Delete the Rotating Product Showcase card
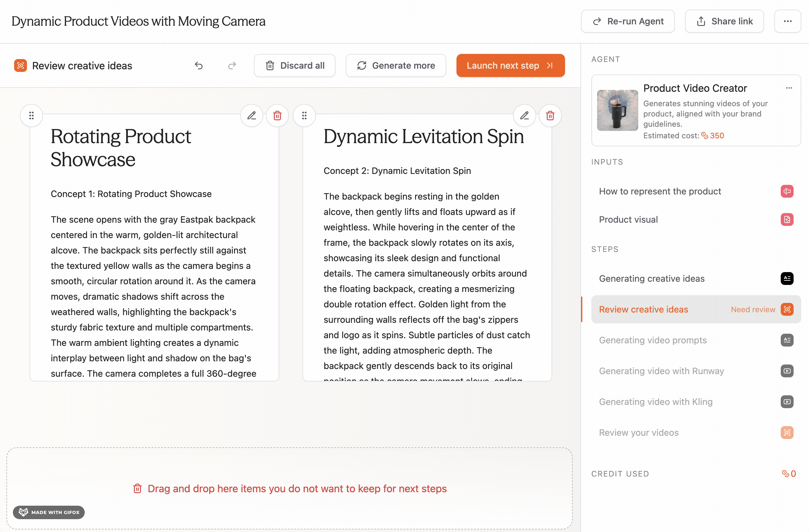The image size is (809, 532). pyautogui.click(x=277, y=116)
